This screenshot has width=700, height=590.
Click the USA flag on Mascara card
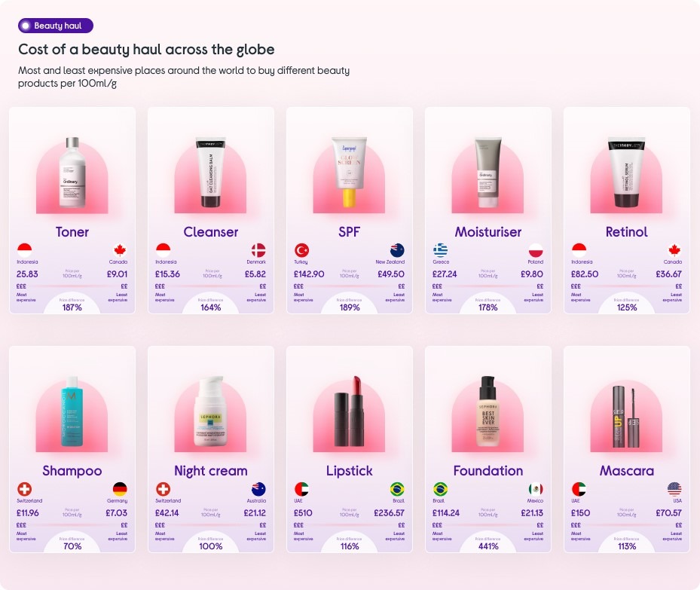tap(674, 489)
